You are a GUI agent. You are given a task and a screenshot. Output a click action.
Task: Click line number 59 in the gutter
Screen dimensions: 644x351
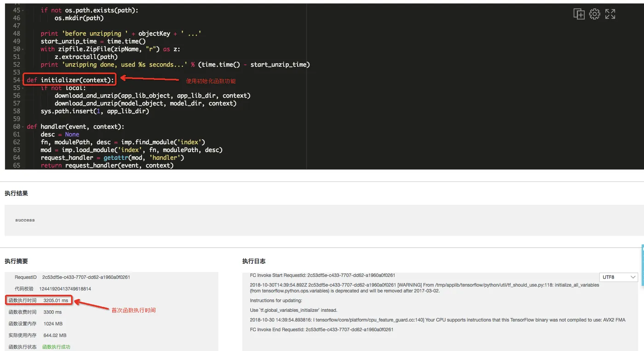(17, 119)
